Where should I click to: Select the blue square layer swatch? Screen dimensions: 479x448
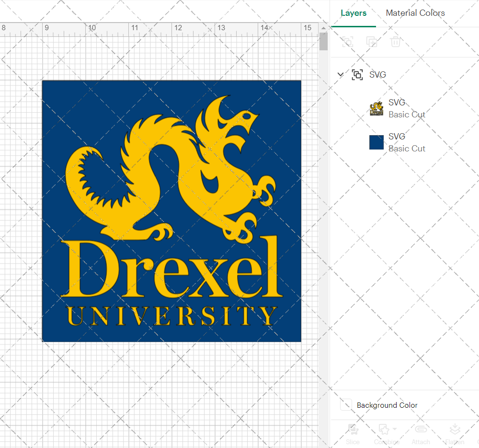pos(376,142)
